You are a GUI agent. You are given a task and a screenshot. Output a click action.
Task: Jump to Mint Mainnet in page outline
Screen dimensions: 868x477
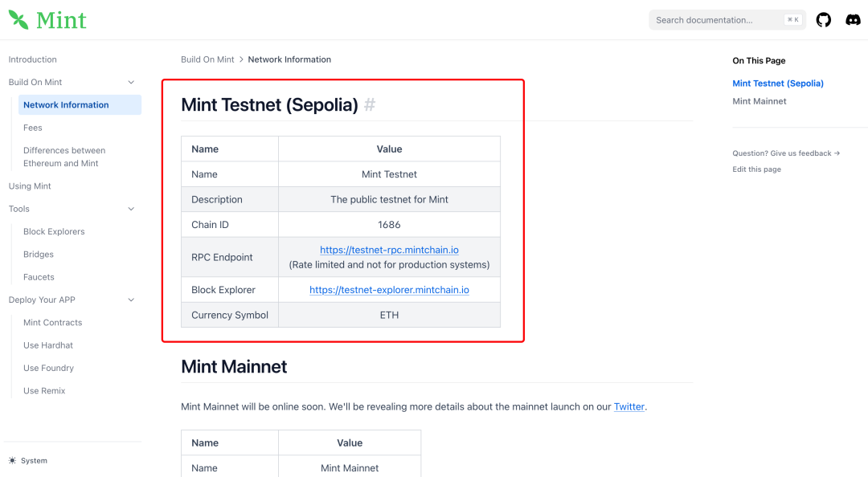point(759,101)
